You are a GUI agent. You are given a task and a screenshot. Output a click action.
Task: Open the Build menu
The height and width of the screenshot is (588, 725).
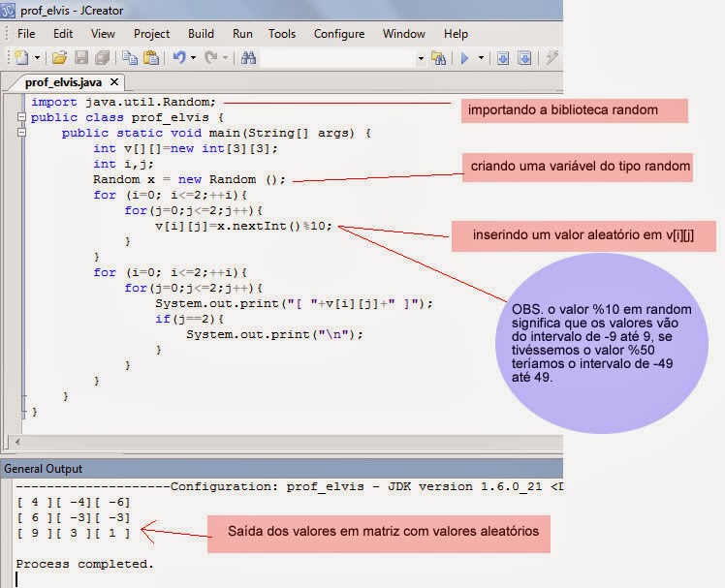coord(202,34)
